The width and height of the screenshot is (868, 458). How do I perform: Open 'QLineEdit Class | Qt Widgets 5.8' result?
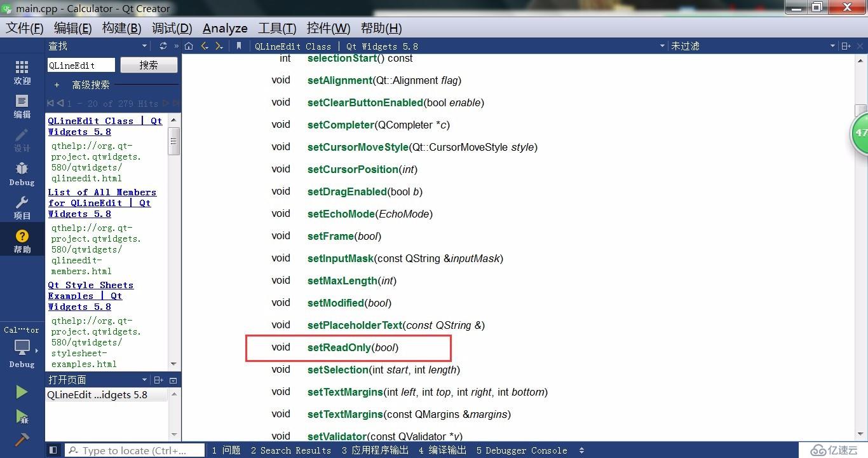pos(105,126)
